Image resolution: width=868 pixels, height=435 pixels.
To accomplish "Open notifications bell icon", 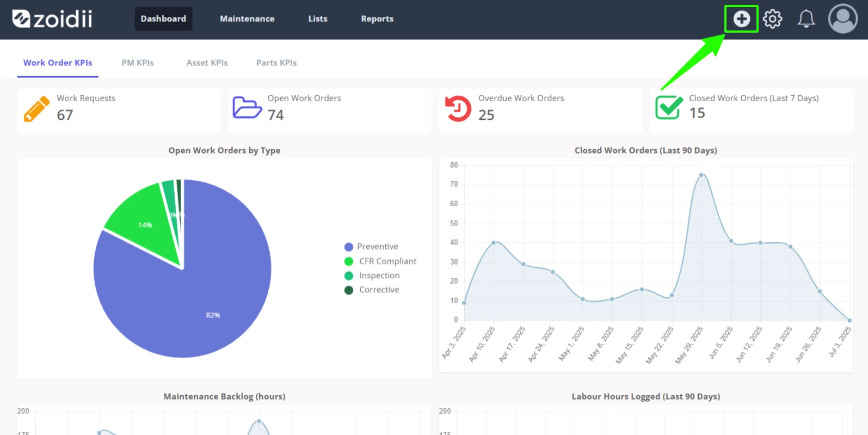I will pyautogui.click(x=806, y=19).
